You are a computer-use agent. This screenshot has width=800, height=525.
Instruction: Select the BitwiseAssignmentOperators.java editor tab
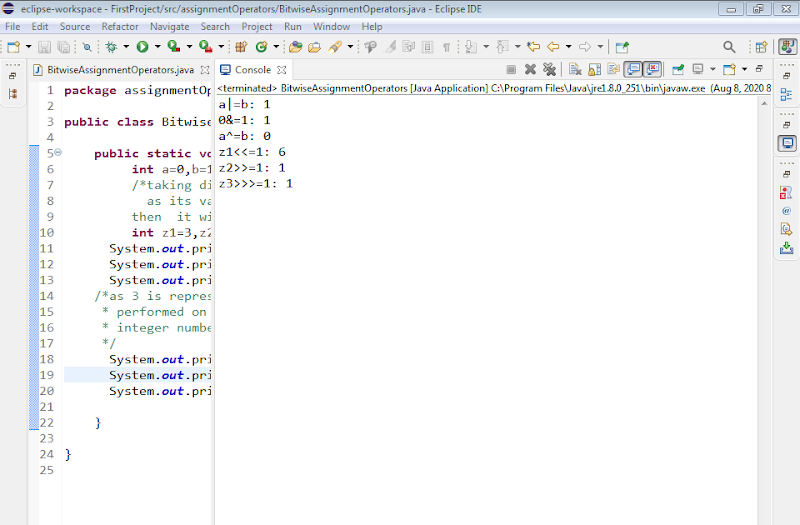(x=120, y=70)
